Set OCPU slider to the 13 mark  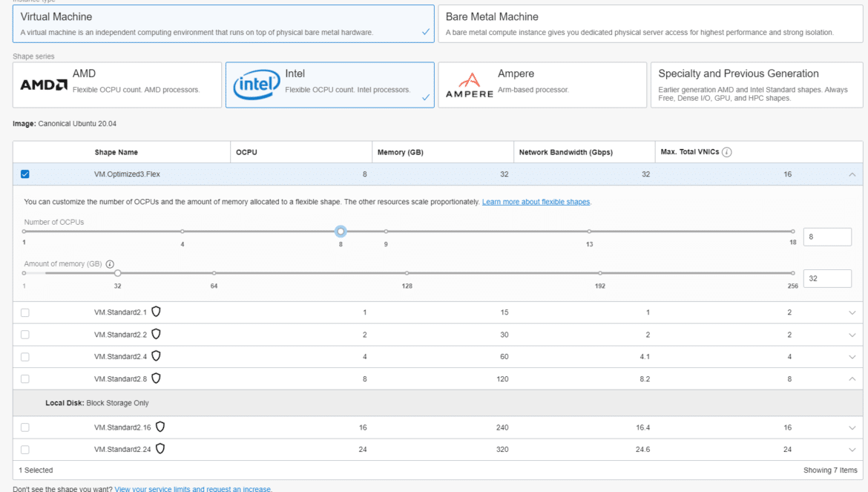pyautogui.click(x=589, y=232)
